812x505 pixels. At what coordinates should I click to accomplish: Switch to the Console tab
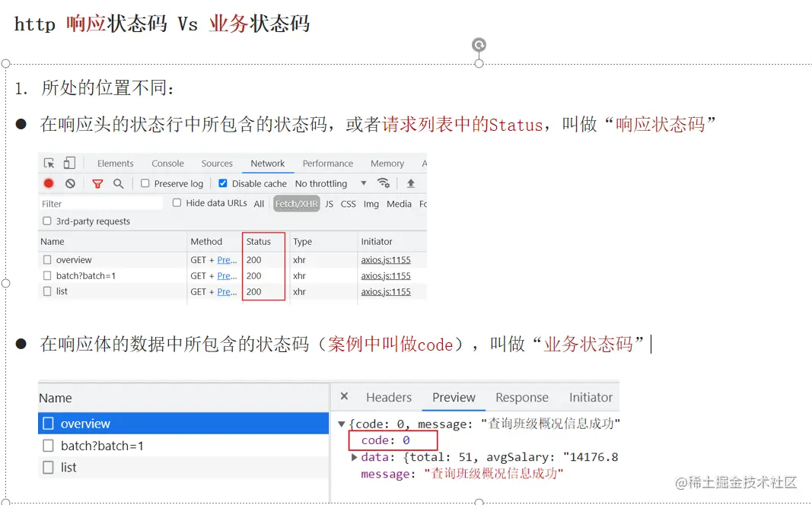(167, 164)
